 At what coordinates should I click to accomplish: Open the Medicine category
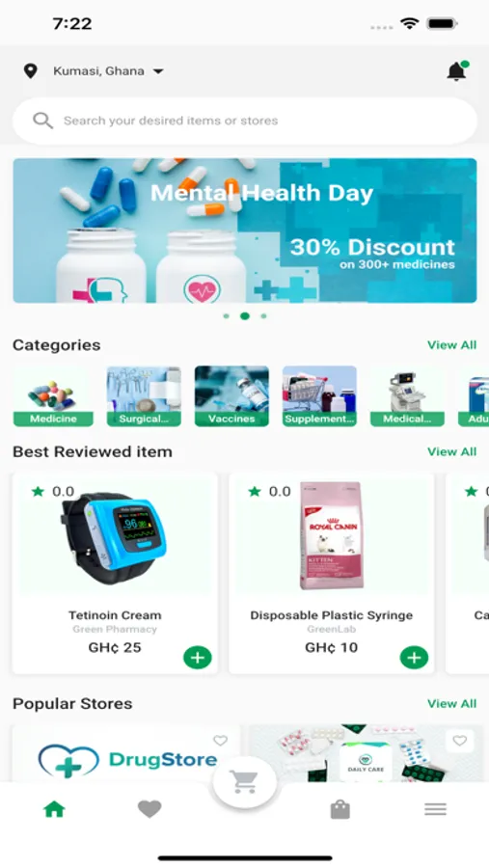point(53,395)
